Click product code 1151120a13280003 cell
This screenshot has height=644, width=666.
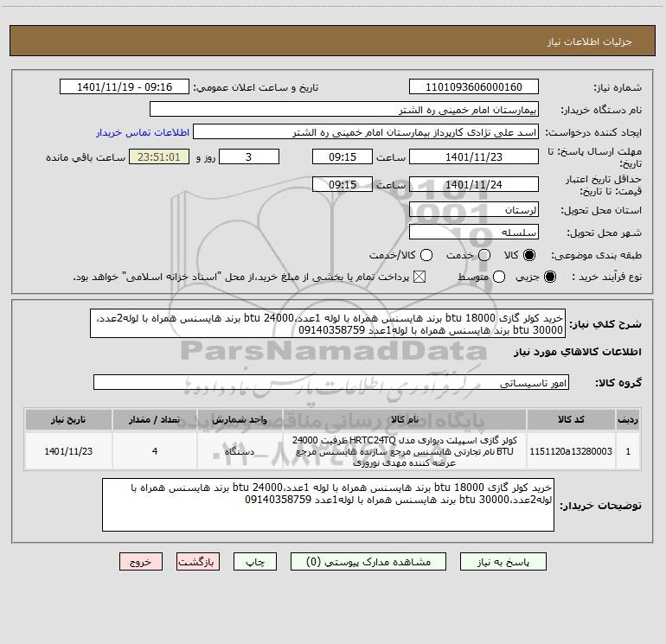[x=571, y=451]
